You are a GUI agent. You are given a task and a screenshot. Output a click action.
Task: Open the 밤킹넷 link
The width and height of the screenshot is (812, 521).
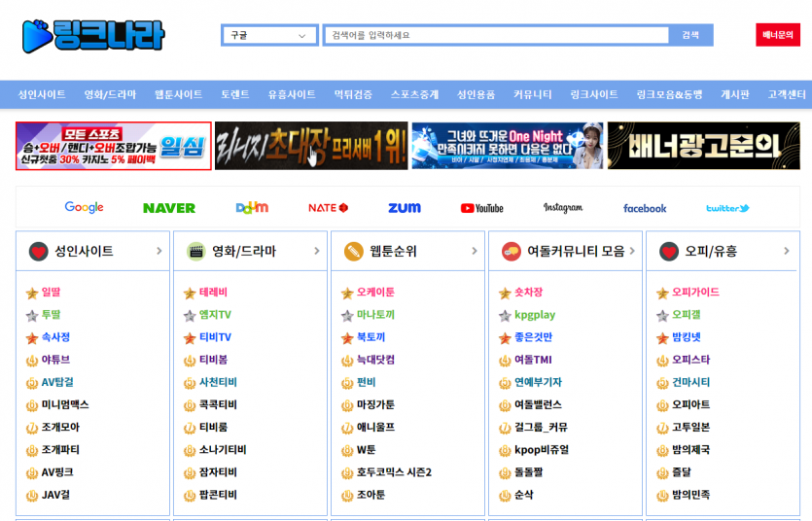(x=687, y=337)
